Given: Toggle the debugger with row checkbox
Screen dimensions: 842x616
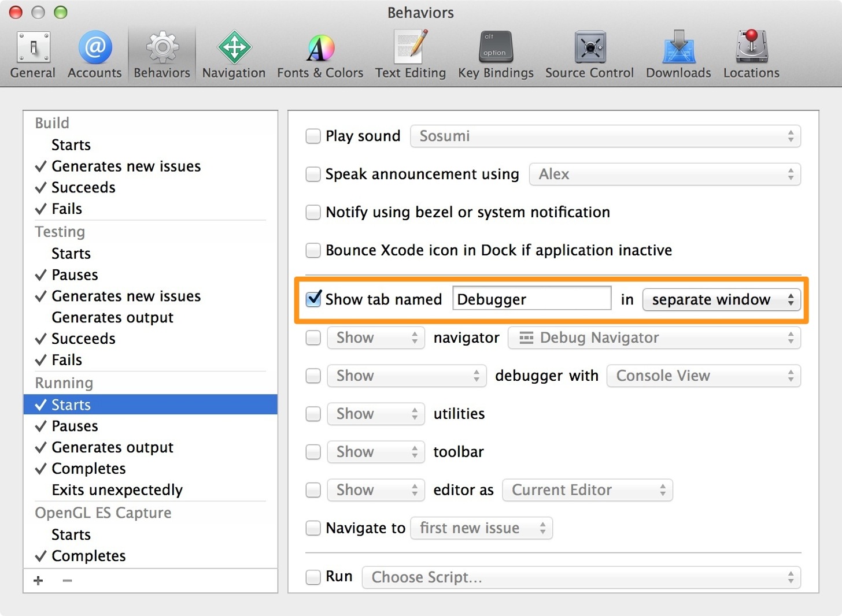Looking at the screenshot, I should (x=313, y=376).
